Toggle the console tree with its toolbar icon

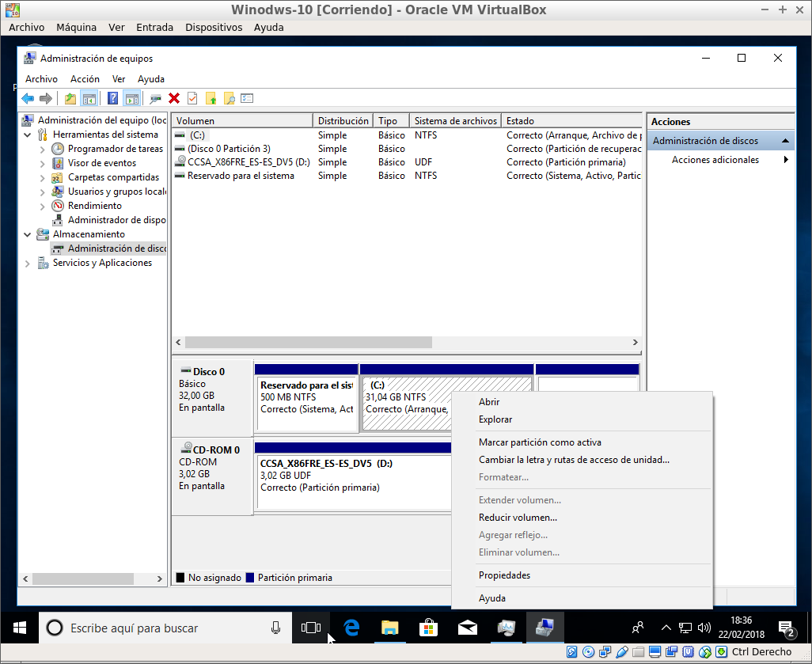tap(89, 97)
